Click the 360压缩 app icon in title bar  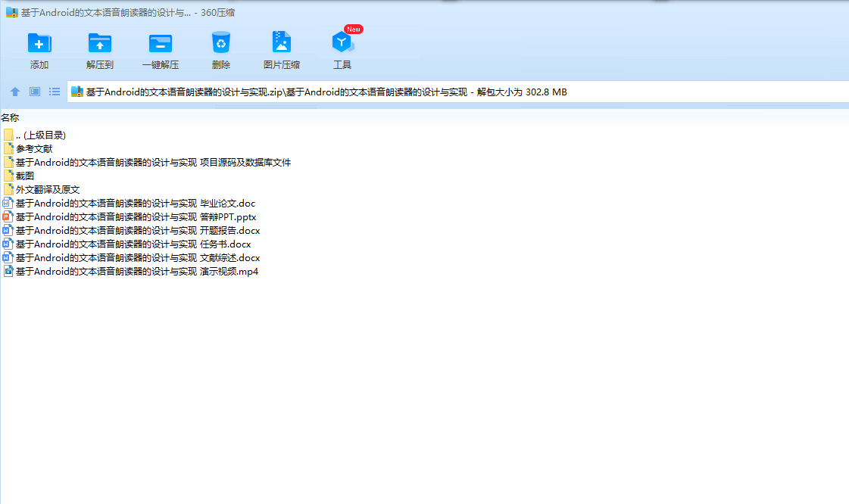(12, 12)
